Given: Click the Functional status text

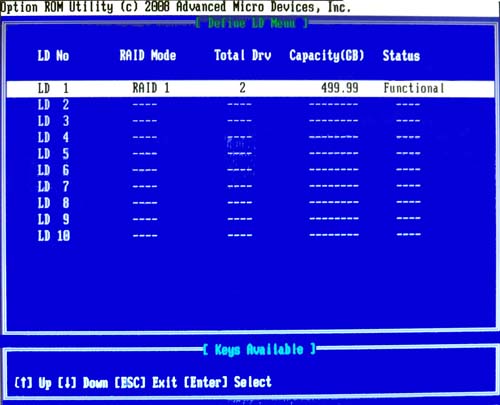Looking at the screenshot, I should tap(414, 88).
